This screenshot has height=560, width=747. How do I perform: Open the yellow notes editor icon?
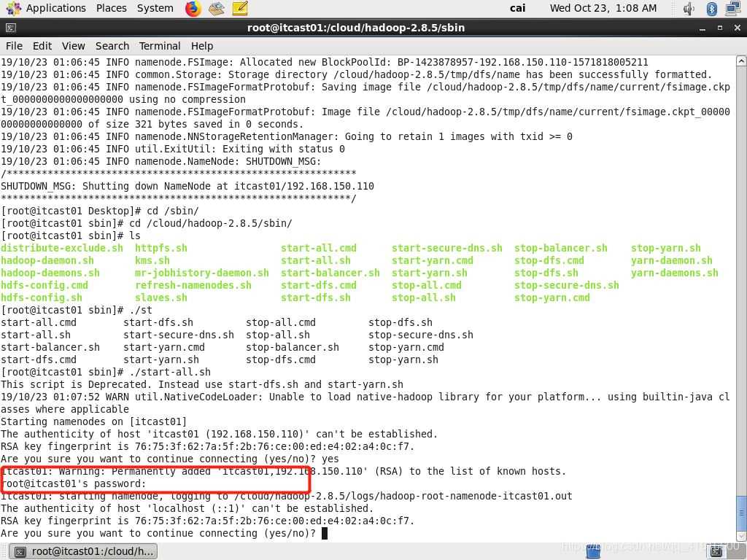[240, 9]
